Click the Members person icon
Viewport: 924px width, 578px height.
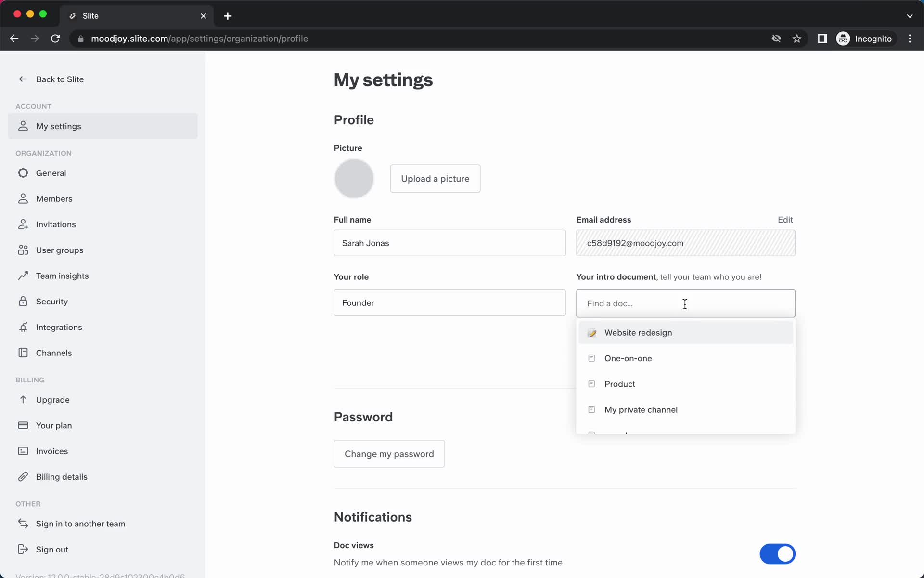[x=23, y=198]
